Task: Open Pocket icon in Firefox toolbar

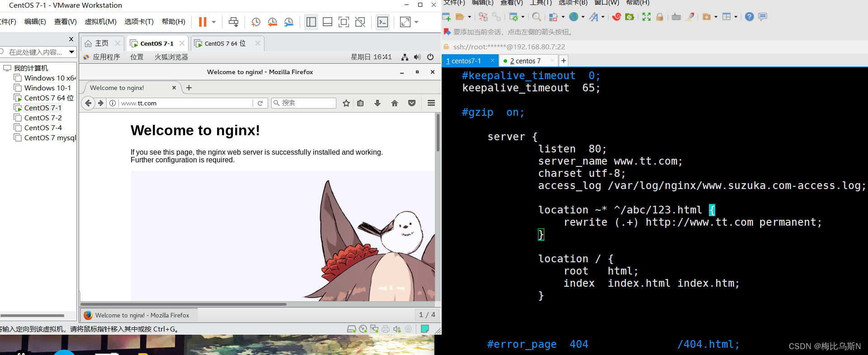Action: (x=412, y=103)
